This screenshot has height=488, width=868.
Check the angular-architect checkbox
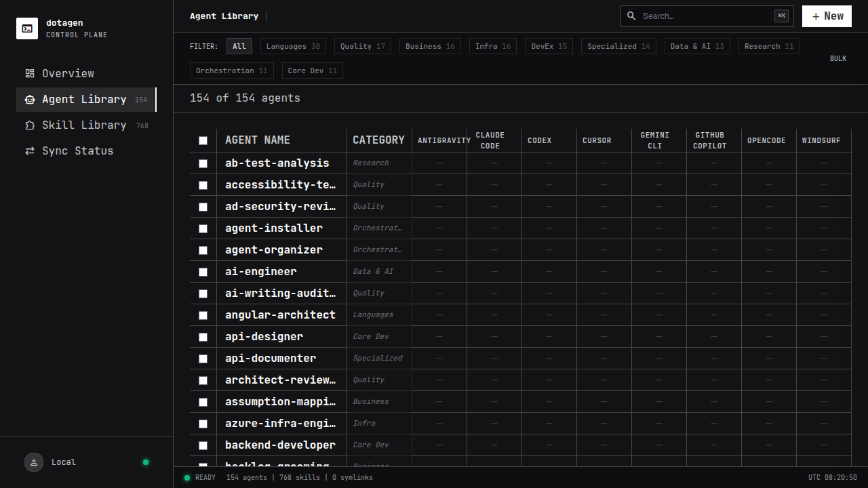203,315
